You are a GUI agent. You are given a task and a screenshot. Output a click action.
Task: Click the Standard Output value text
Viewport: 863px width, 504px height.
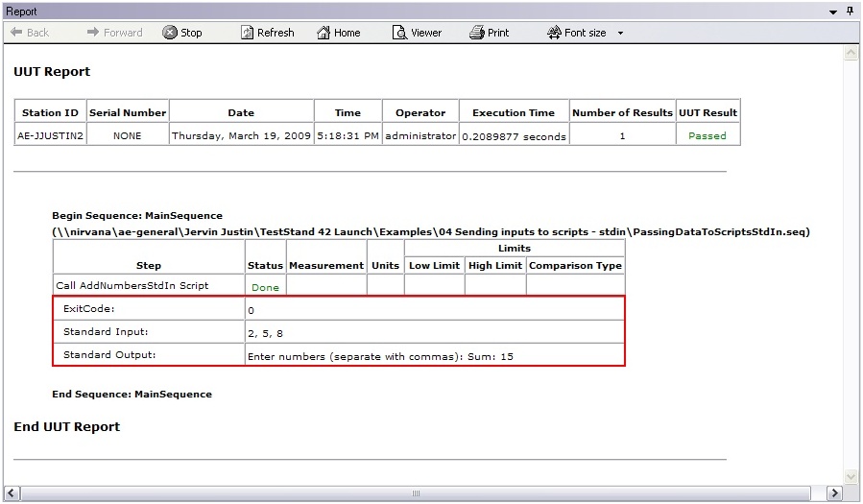[380, 356]
